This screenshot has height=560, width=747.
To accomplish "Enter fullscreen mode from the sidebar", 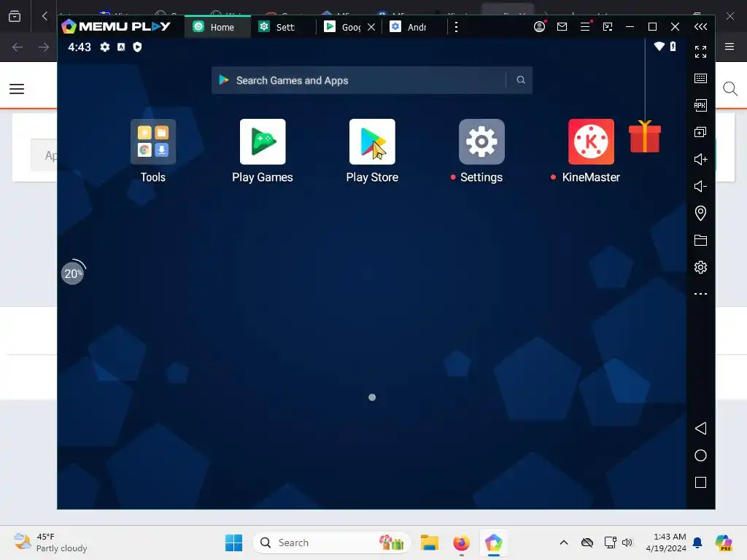I will click(x=700, y=52).
